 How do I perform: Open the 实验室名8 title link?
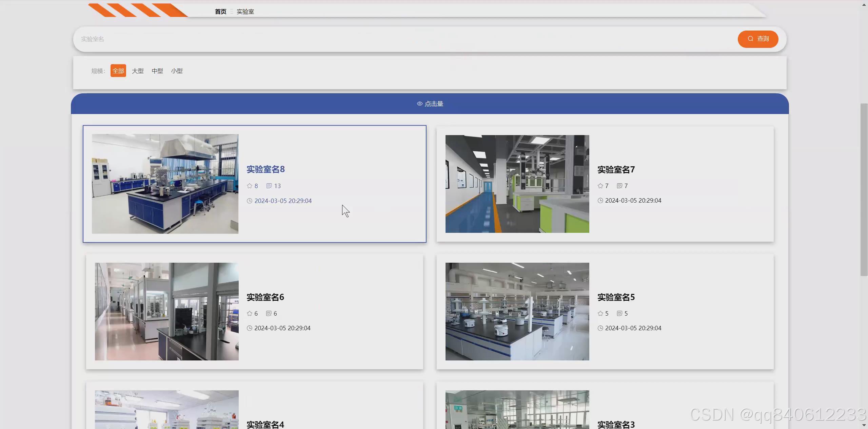pos(265,169)
